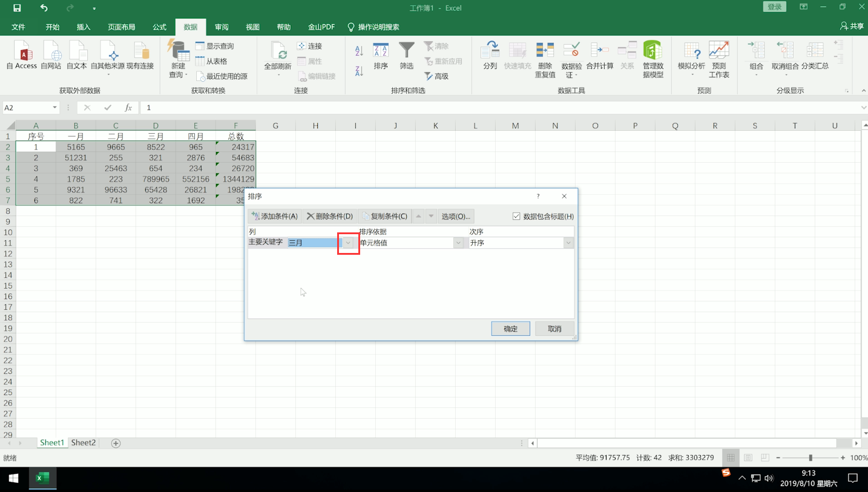Click the 自 Access import icon

click(22, 56)
